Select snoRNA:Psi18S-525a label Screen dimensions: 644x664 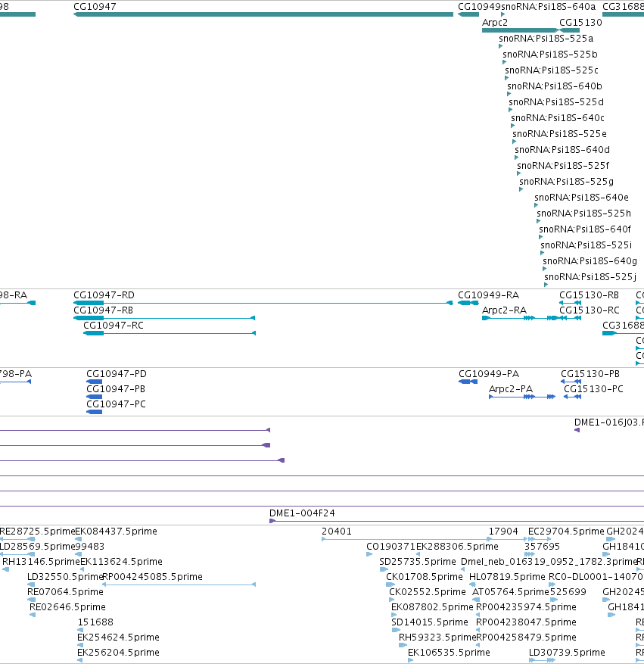tap(546, 39)
